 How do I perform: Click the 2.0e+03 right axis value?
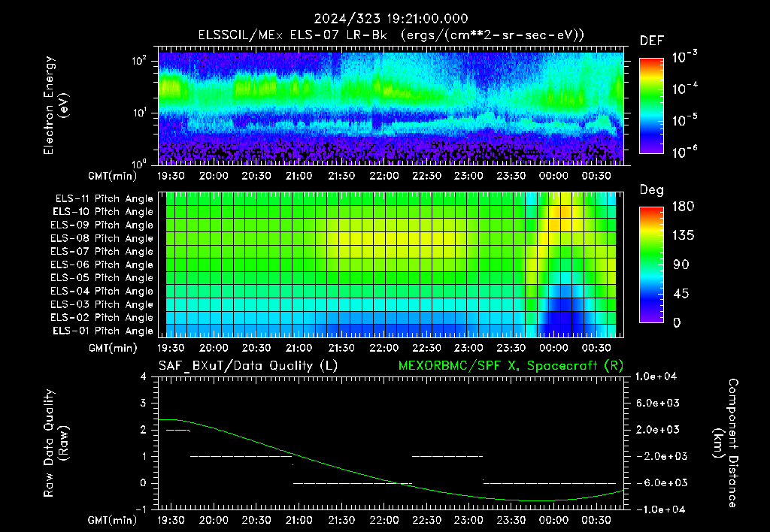pyautogui.click(x=658, y=430)
